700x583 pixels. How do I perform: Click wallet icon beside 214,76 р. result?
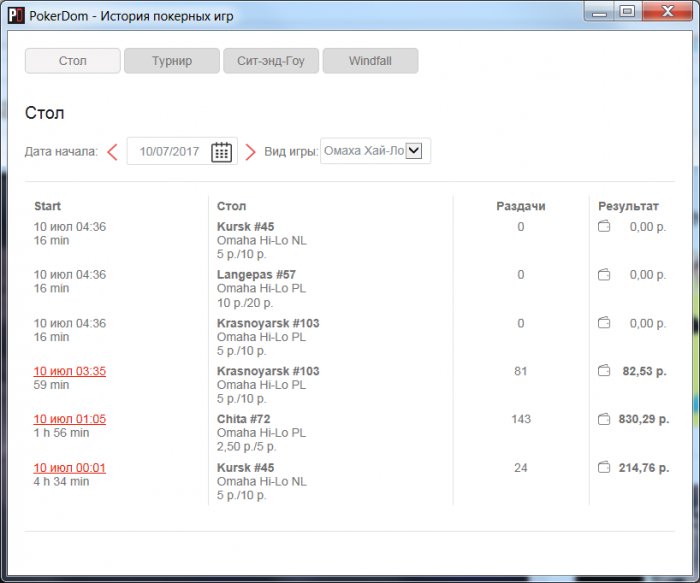[x=604, y=468]
